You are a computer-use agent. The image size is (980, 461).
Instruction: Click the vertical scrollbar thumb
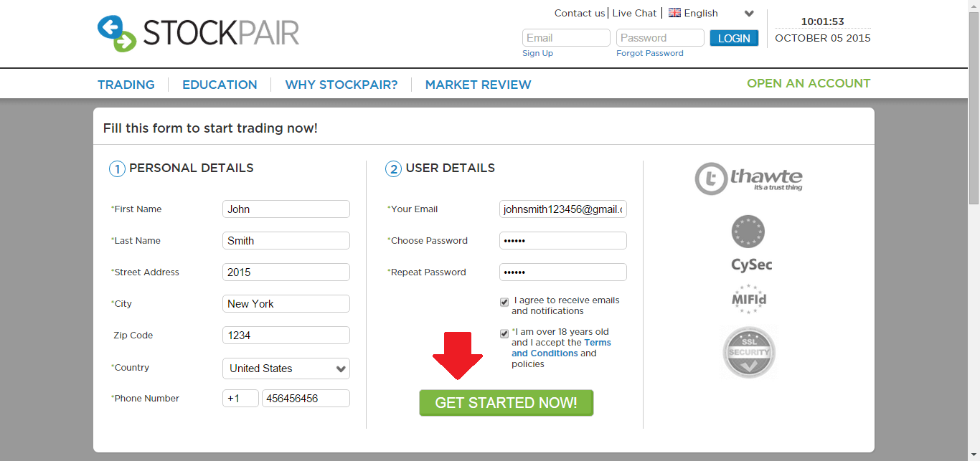tap(974, 108)
